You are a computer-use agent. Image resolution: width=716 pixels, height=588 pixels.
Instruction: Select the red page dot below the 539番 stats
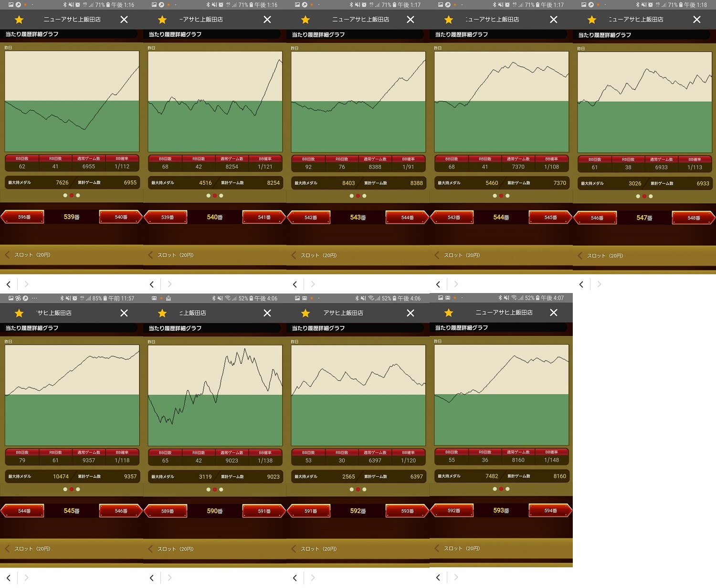[72, 195]
